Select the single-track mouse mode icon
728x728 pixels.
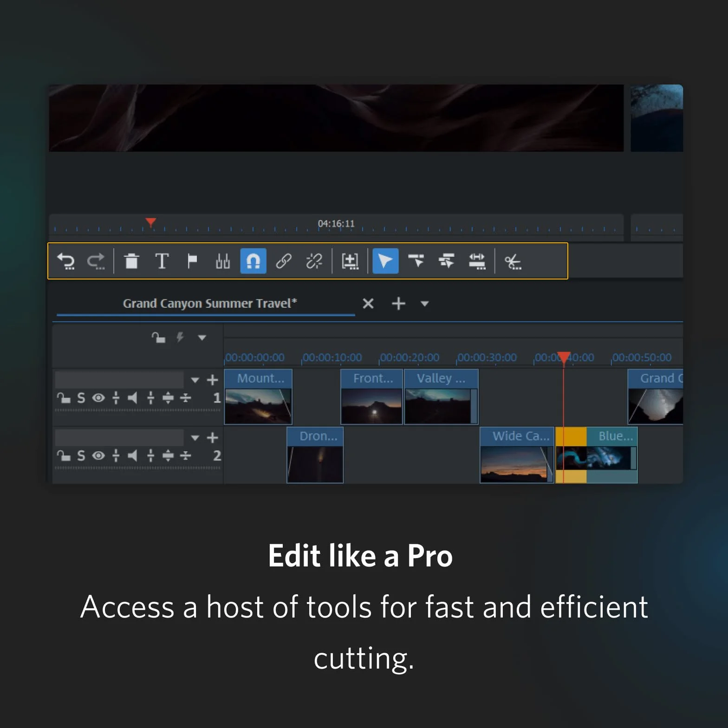coord(416,261)
